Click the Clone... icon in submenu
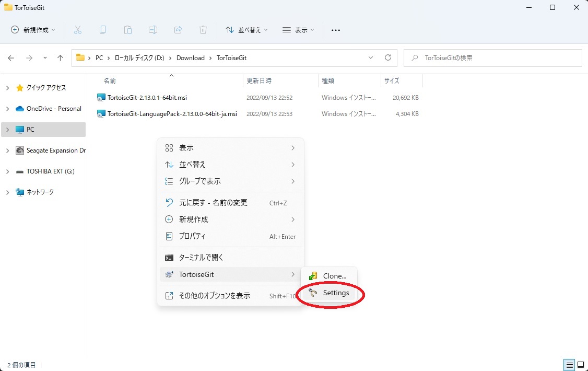The image size is (588, 371). [x=313, y=276]
